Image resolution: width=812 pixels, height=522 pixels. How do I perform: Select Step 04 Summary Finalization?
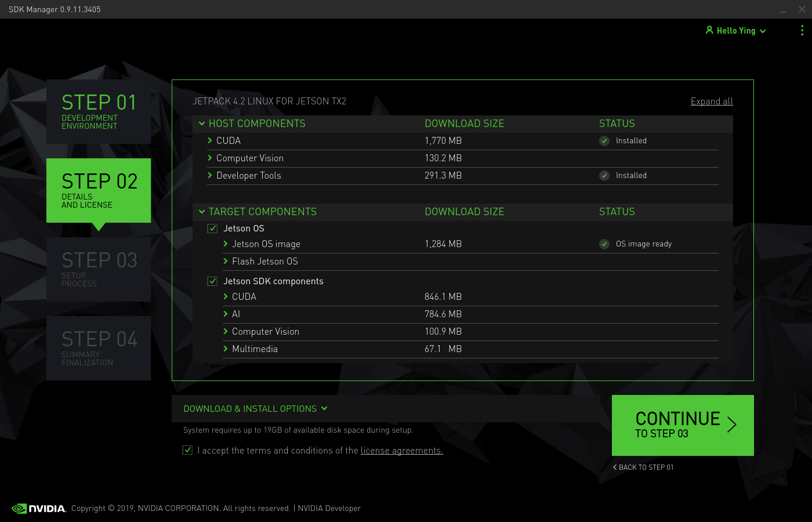(99, 348)
